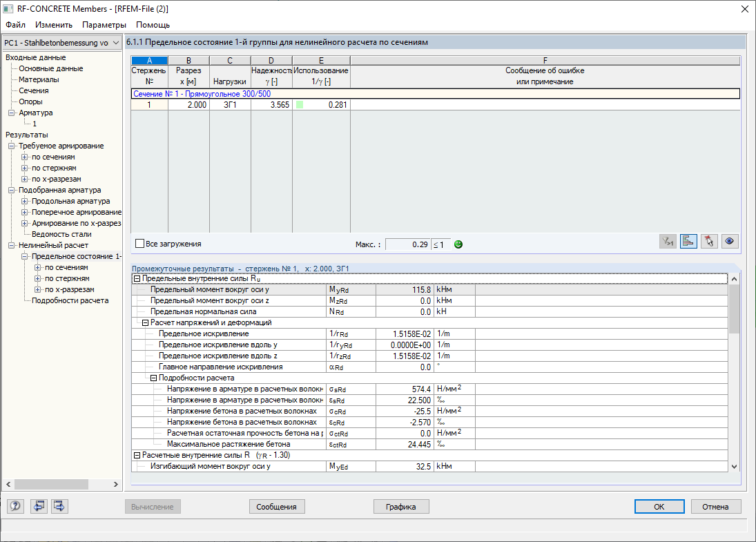Click cell with safety value 3.565
The width and height of the screenshot is (756, 542).
[271, 105]
